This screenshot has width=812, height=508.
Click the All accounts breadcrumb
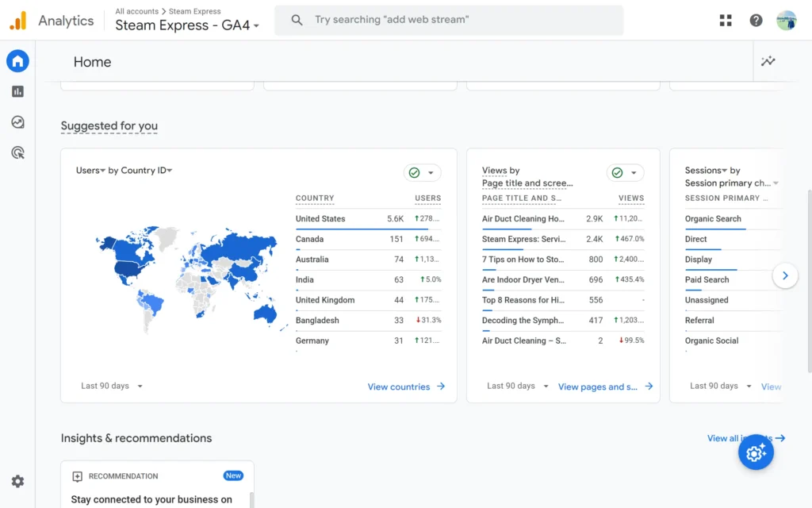click(137, 12)
